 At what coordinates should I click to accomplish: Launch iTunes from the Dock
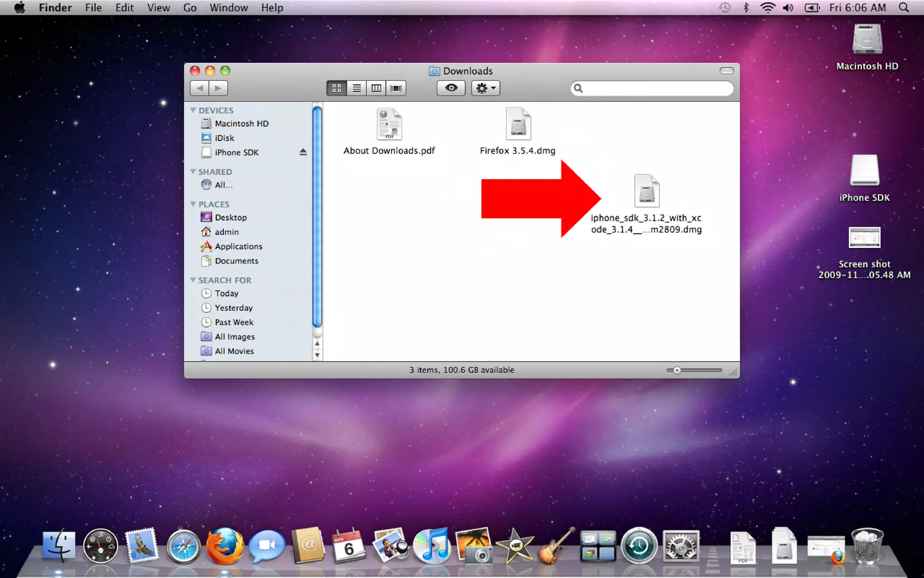pyautogui.click(x=432, y=546)
